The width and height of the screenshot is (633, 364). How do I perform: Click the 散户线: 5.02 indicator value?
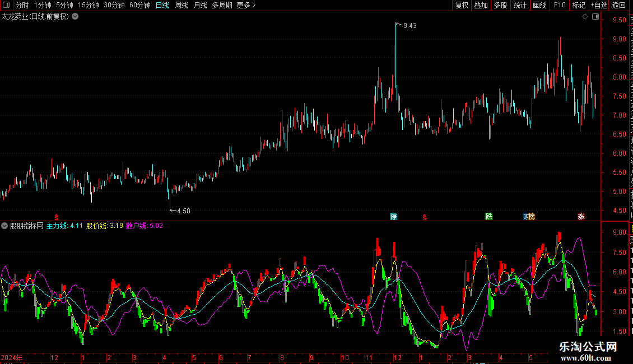pos(145,226)
